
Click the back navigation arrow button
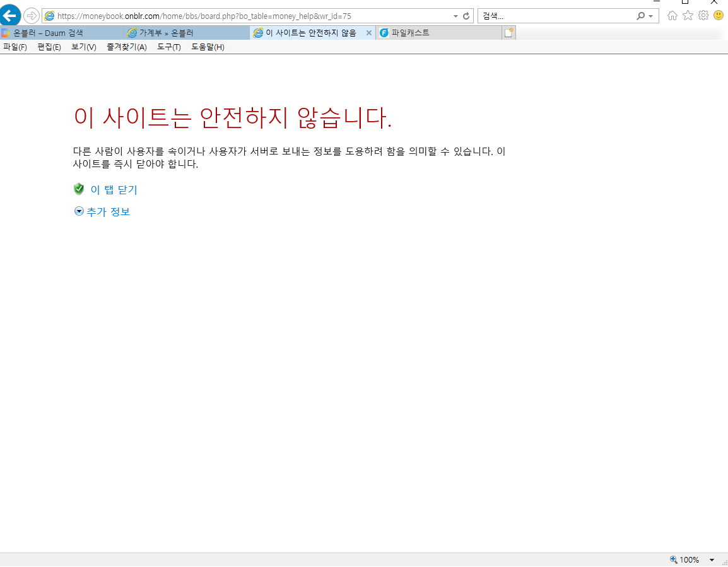(x=11, y=15)
